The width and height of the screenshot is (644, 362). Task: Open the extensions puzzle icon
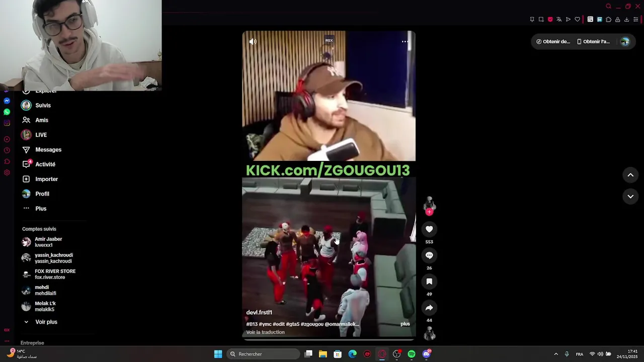(608, 20)
